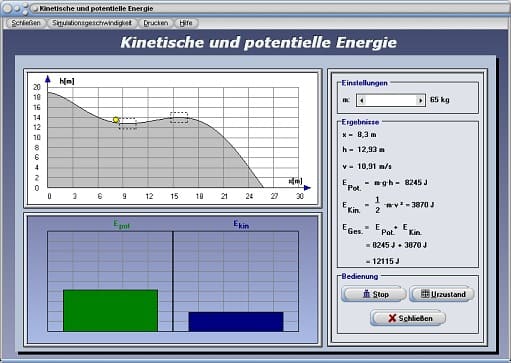Click the kinetic energy value 3870 J formula

pyautogui.click(x=388, y=205)
